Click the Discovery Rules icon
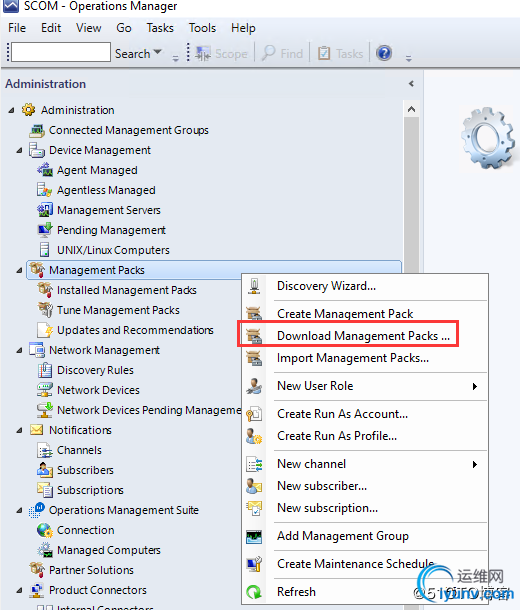Image resolution: width=520 pixels, height=610 pixels. pyautogui.click(x=45, y=370)
